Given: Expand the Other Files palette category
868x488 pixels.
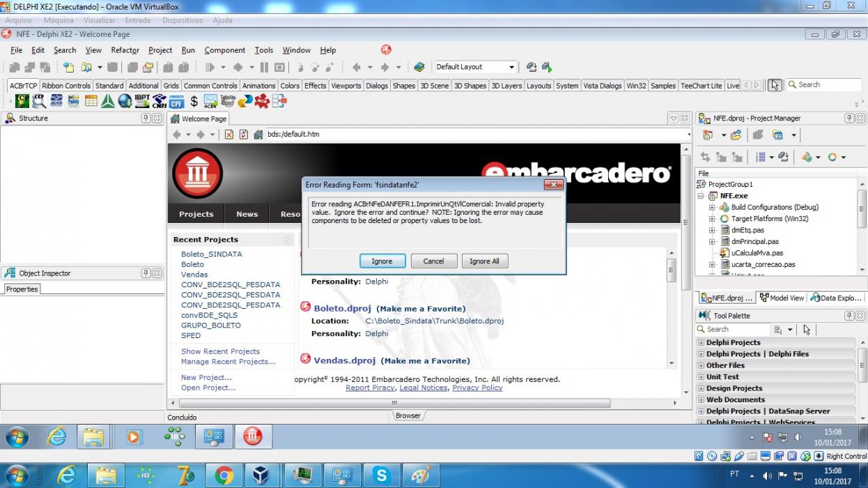Looking at the screenshot, I should tap(701, 365).
